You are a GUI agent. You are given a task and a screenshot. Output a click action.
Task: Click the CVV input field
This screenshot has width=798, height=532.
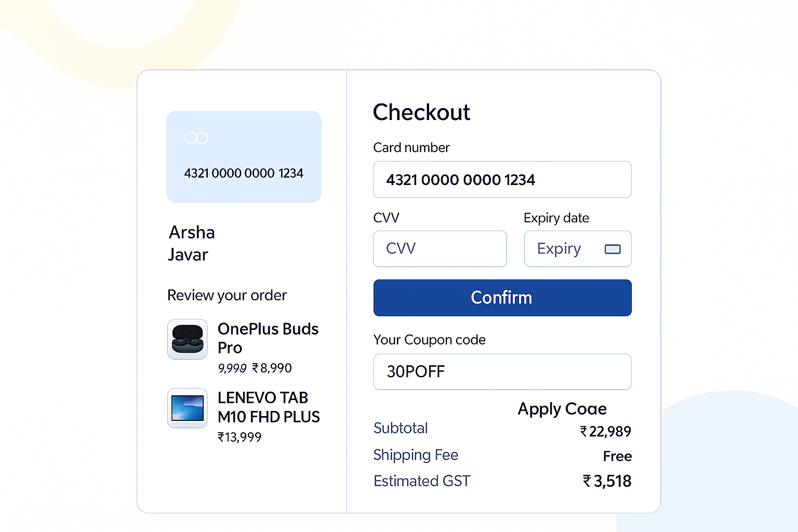[440, 249]
